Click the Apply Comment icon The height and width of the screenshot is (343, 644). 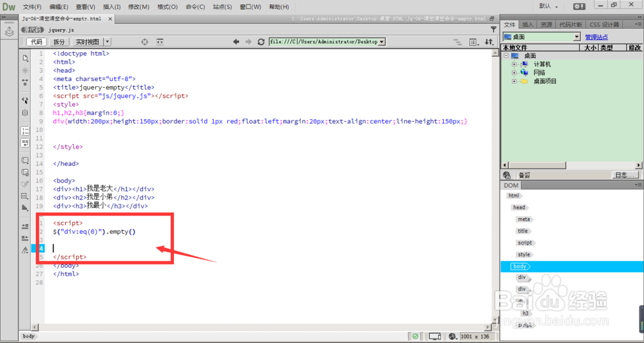tap(25, 160)
